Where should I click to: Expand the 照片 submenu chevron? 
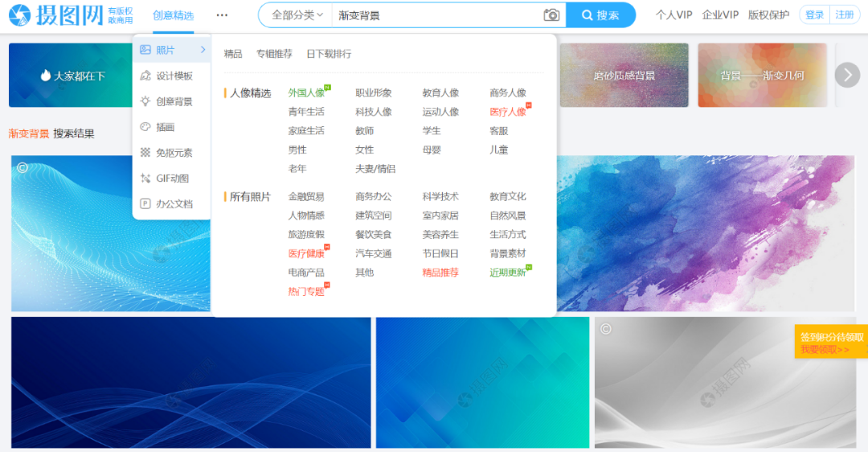pyautogui.click(x=203, y=50)
